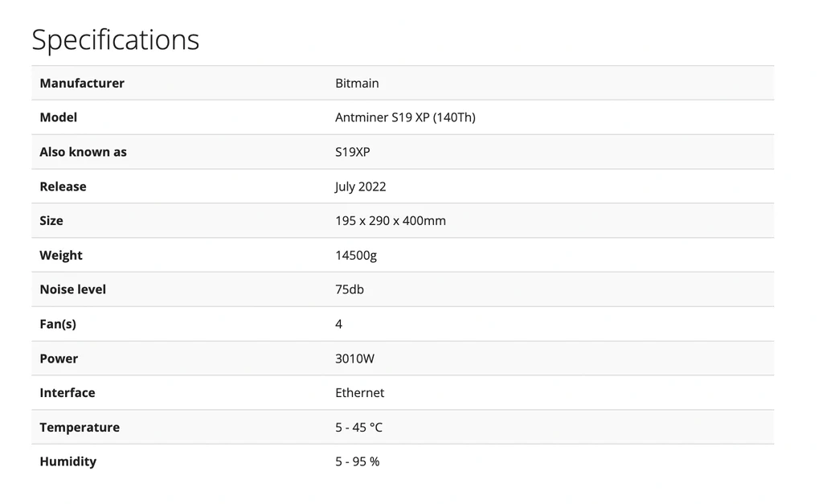Select the Bitmain manufacturer value
The image size is (823, 504).
click(x=357, y=83)
